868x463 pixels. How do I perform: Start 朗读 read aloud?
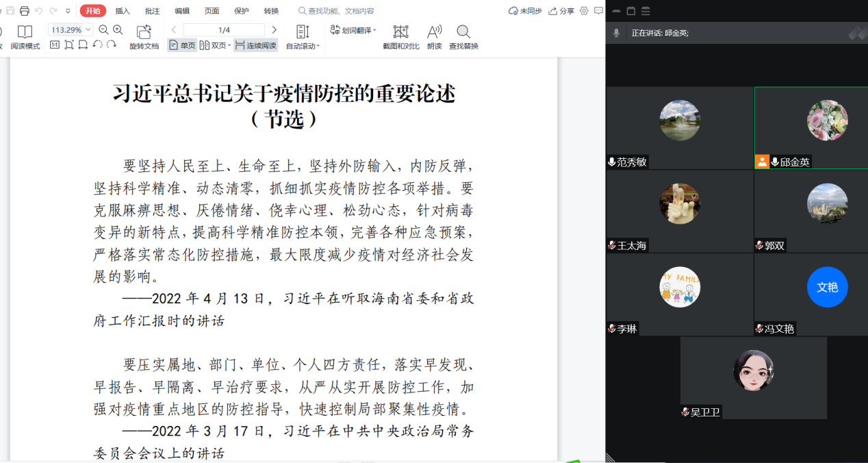[434, 37]
